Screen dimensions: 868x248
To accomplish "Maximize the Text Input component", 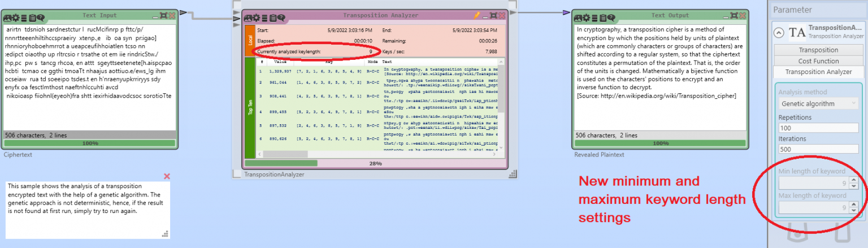I will click(164, 15).
